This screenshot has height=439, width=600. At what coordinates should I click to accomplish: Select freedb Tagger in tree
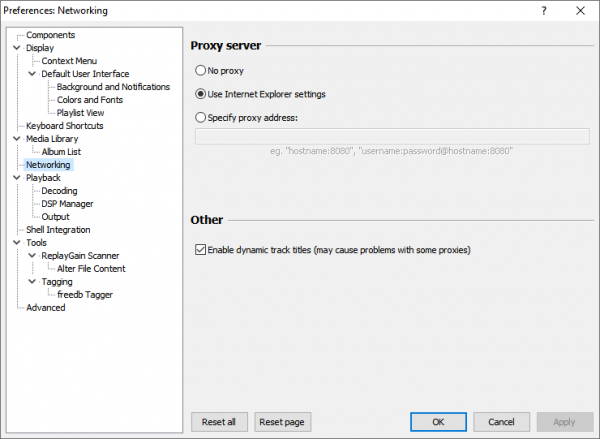(84, 295)
